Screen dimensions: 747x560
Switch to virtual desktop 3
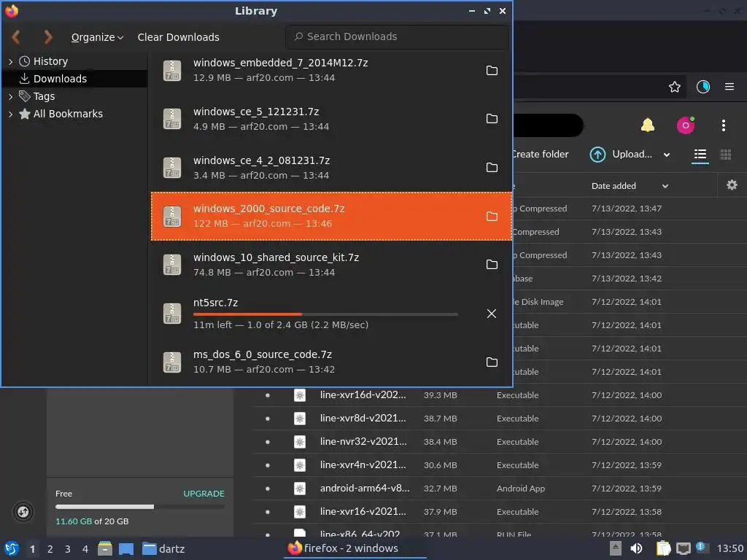[68, 549]
